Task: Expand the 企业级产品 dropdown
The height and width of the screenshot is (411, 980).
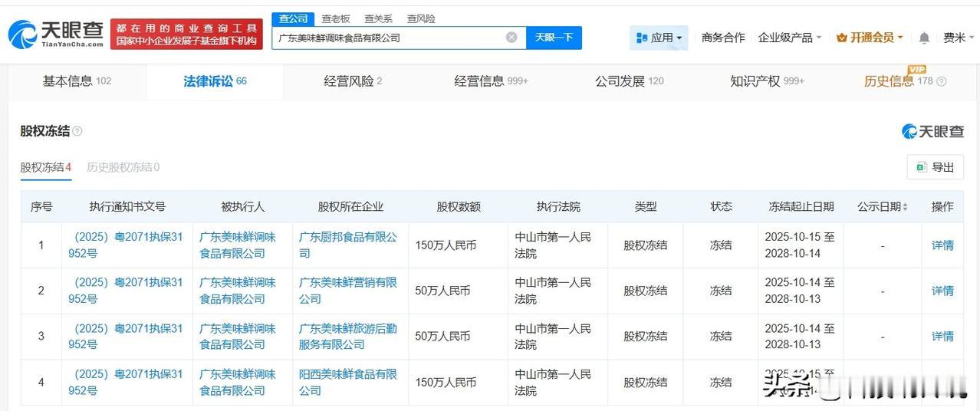Action: pos(789,38)
